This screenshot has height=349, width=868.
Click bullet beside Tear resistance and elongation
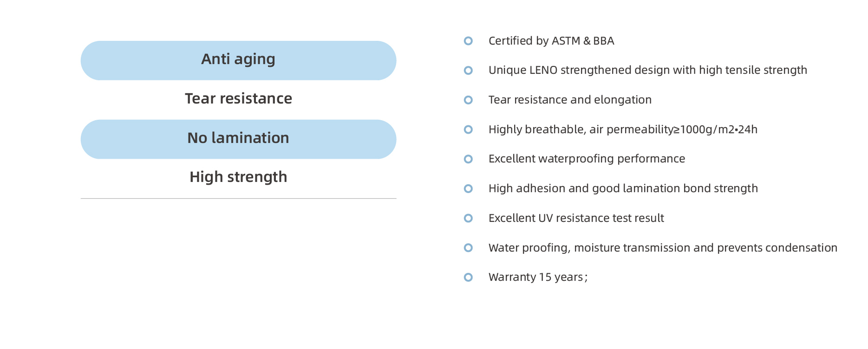click(x=468, y=100)
